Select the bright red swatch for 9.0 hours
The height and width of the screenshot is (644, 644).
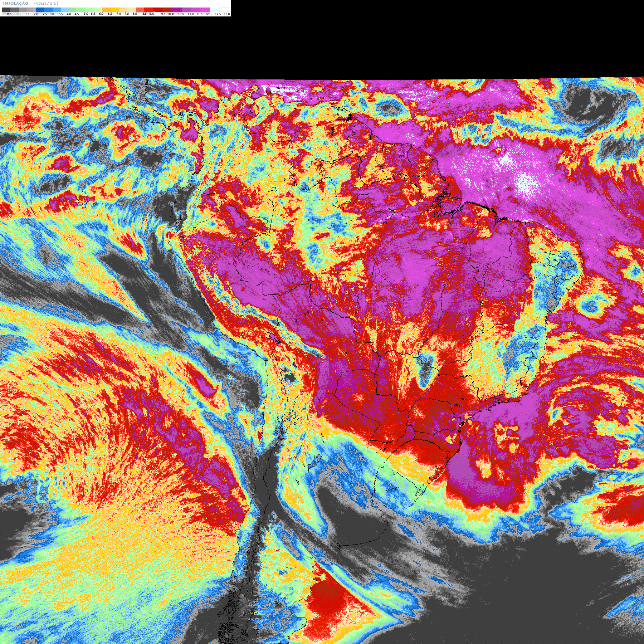(148, 10)
